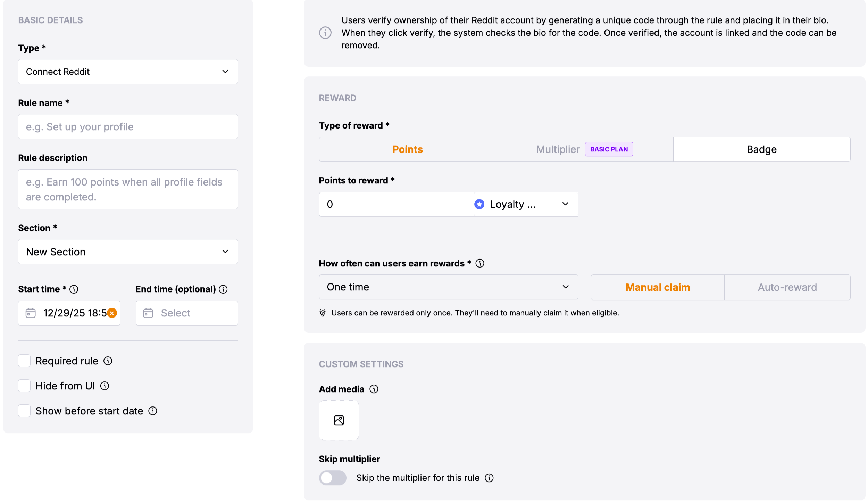
Task: Switch to the Auto-reward option
Action: coord(787,287)
